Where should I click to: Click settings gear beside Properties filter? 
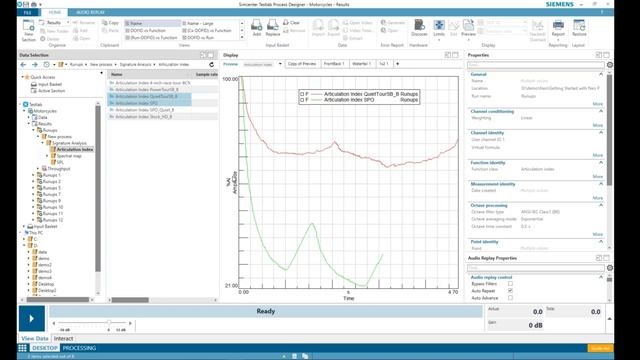coord(609,65)
